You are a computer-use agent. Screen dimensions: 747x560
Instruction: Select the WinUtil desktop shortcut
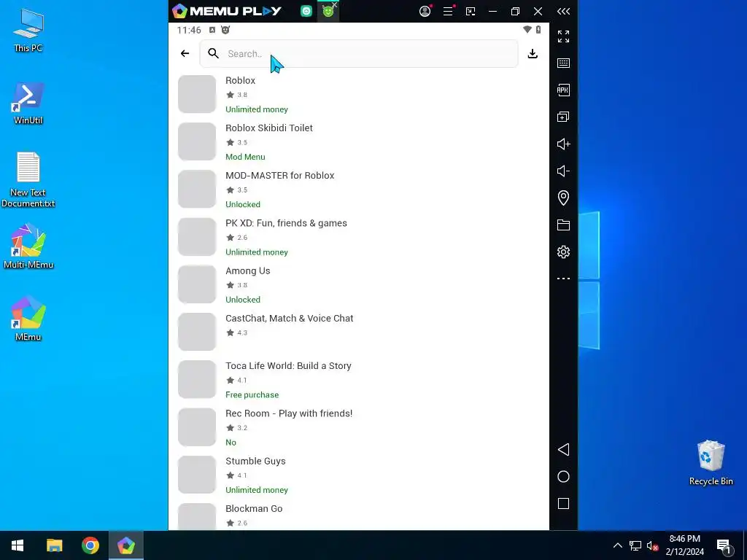tap(28, 104)
